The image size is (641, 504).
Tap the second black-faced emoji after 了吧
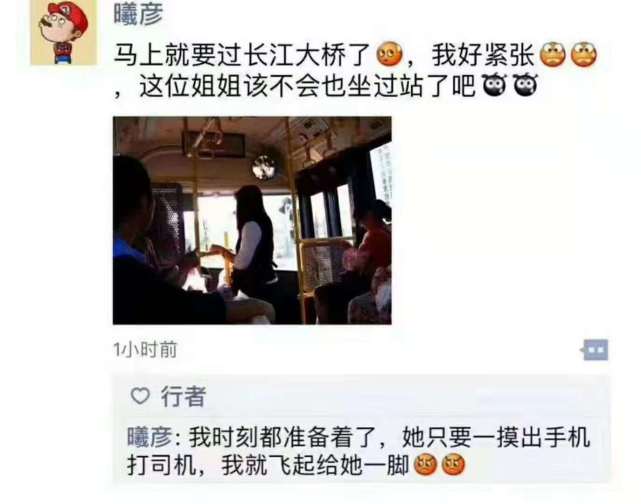pos(525,85)
